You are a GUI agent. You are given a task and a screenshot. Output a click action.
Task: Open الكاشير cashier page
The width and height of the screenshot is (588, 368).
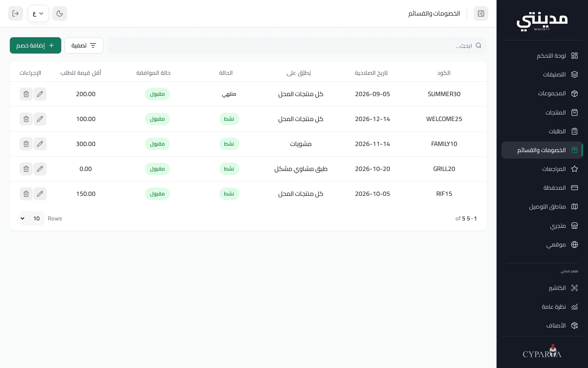point(542,288)
